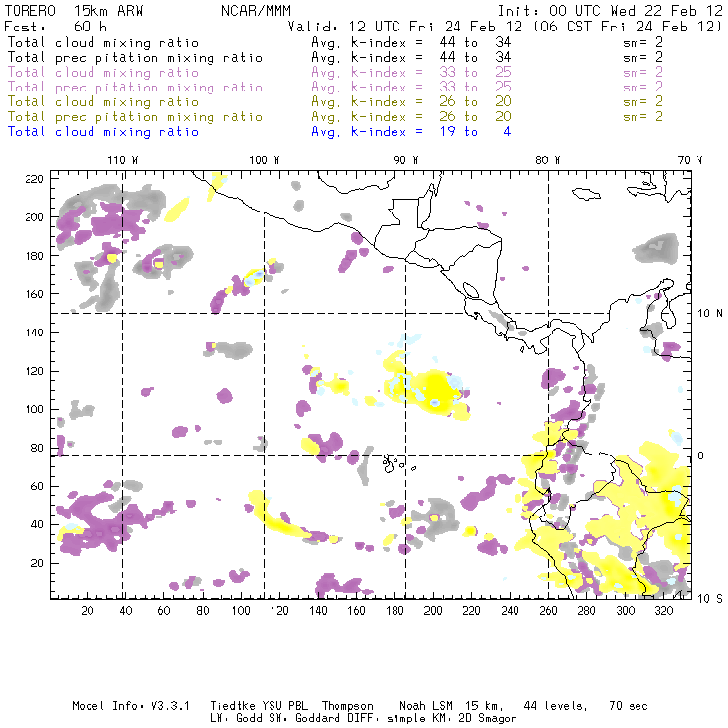Select the "NCAR/MMM" header label
Image resolution: width=728 pixels, height=728 pixels.
tap(256, 11)
